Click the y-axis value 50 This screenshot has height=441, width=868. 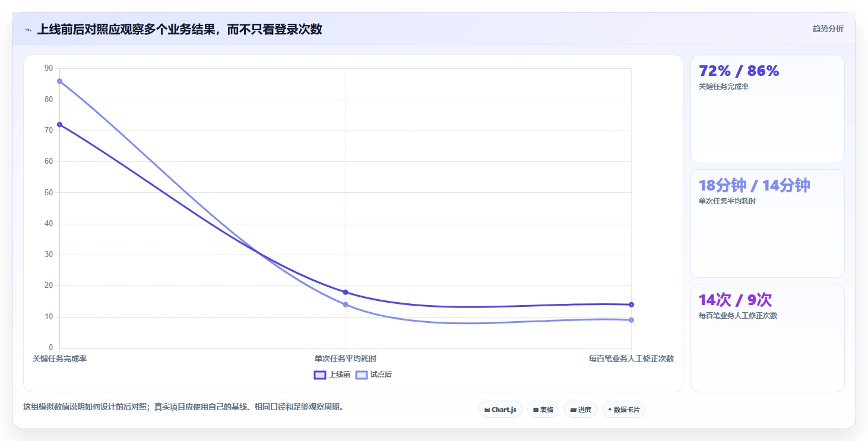pyautogui.click(x=49, y=192)
